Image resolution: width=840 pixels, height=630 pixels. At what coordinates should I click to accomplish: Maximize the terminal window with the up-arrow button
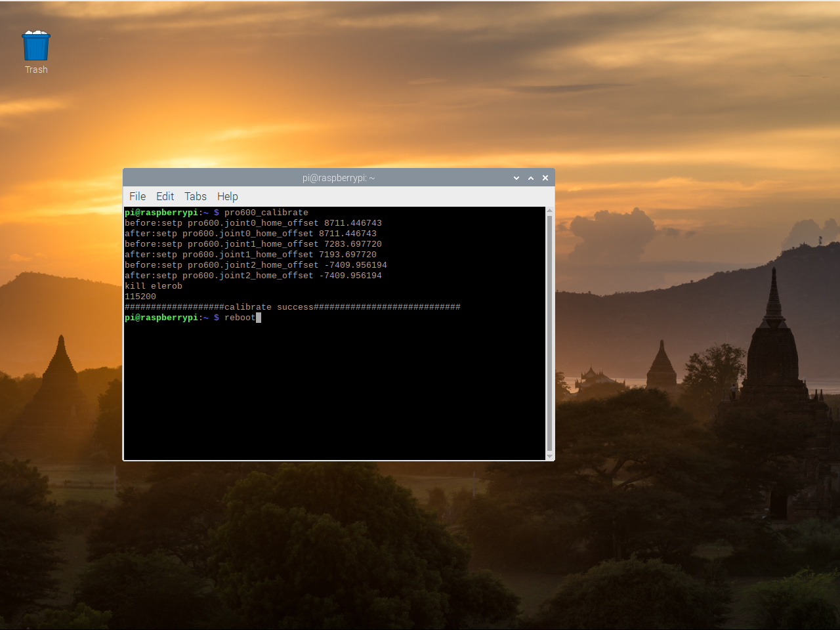coord(531,177)
